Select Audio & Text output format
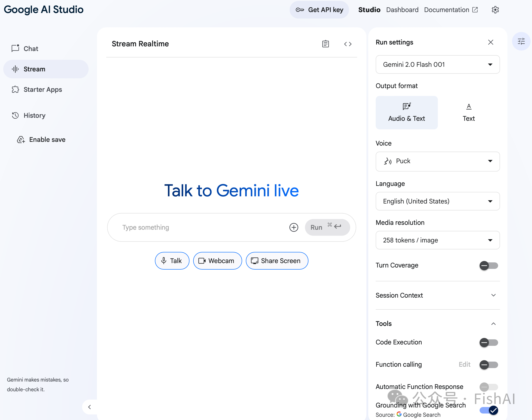 (407, 112)
